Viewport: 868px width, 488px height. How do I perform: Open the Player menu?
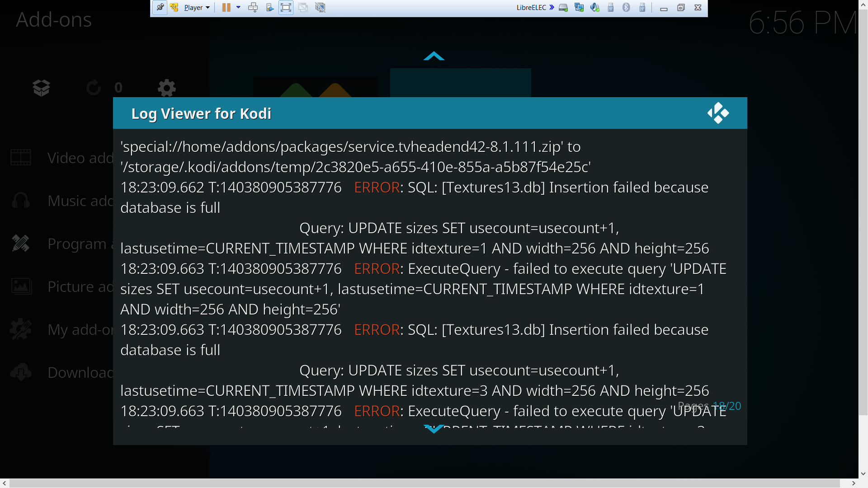[x=197, y=7]
